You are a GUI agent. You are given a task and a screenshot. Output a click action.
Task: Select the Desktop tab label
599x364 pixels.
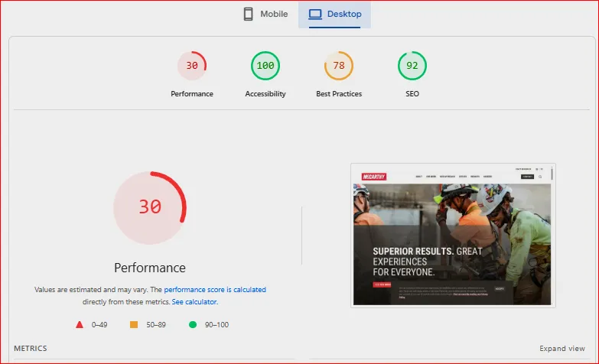coord(344,14)
